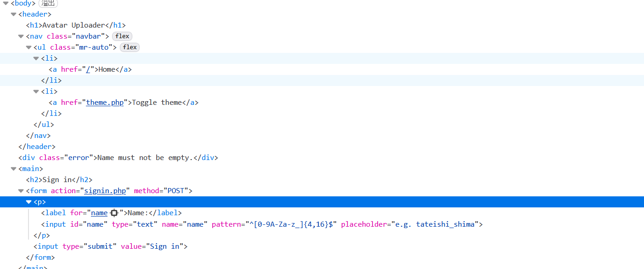Click the "Name:" label text
Screen dimensions: 644x269
pos(138,213)
